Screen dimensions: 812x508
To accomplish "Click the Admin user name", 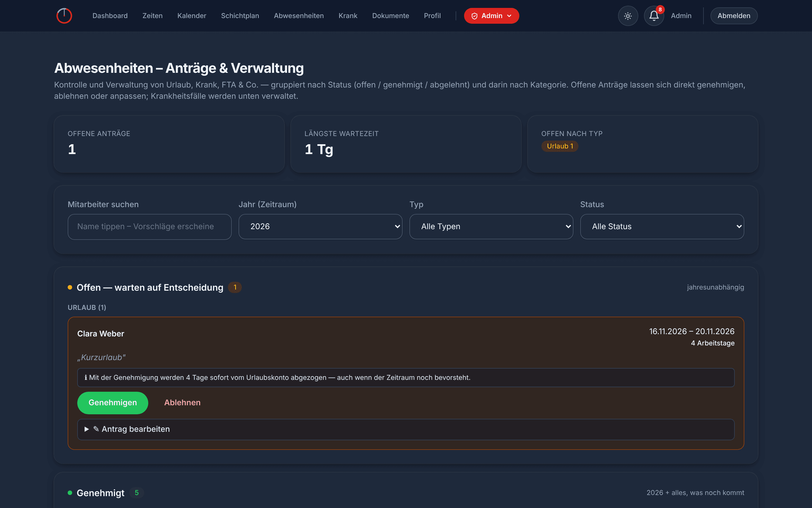I will coord(681,16).
